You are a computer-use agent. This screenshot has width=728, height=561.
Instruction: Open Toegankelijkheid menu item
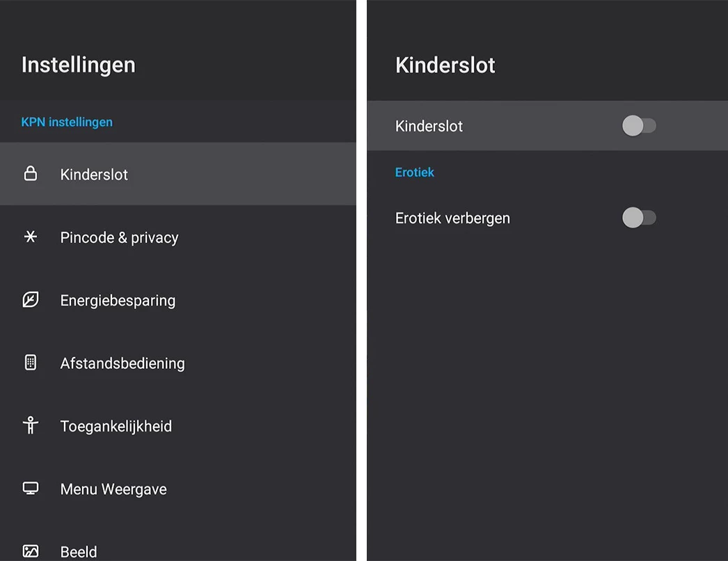point(116,426)
